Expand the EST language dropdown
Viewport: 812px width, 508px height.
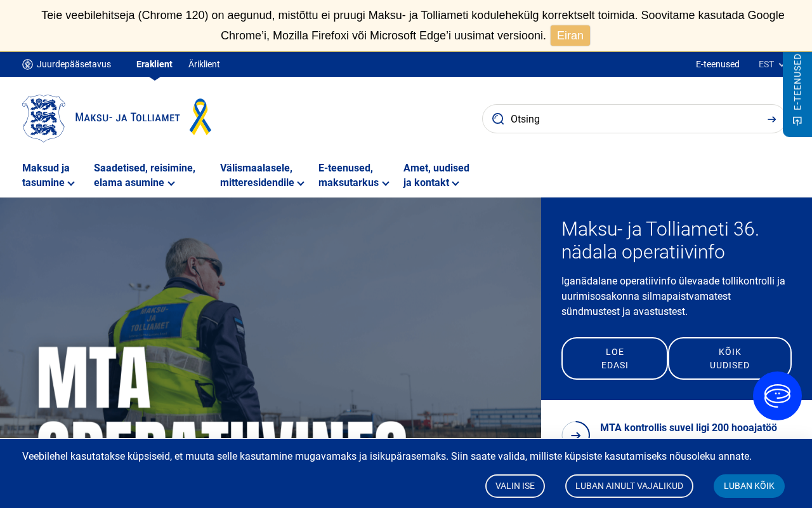point(771,64)
